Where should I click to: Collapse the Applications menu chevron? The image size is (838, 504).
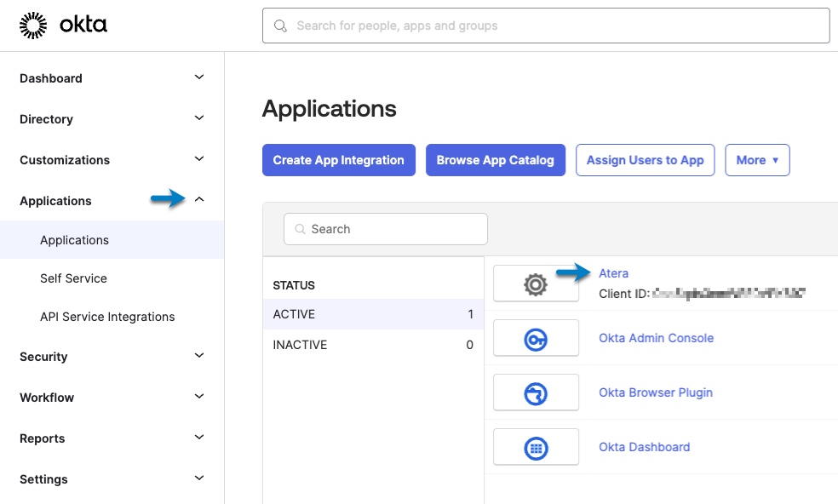point(199,200)
